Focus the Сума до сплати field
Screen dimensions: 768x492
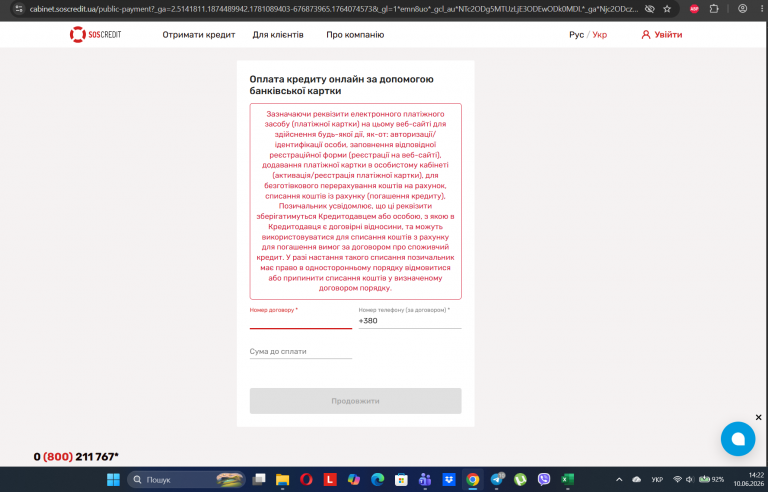click(x=301, y=351)
